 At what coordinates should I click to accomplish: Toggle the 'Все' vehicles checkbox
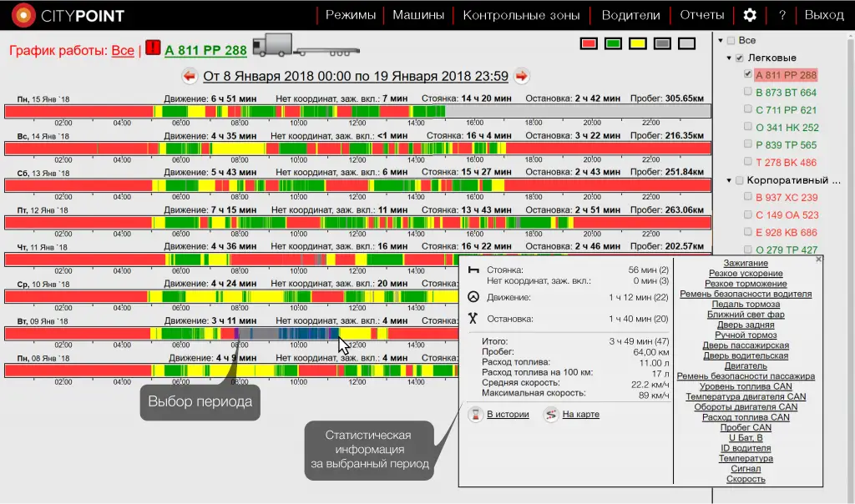point(731,41)
